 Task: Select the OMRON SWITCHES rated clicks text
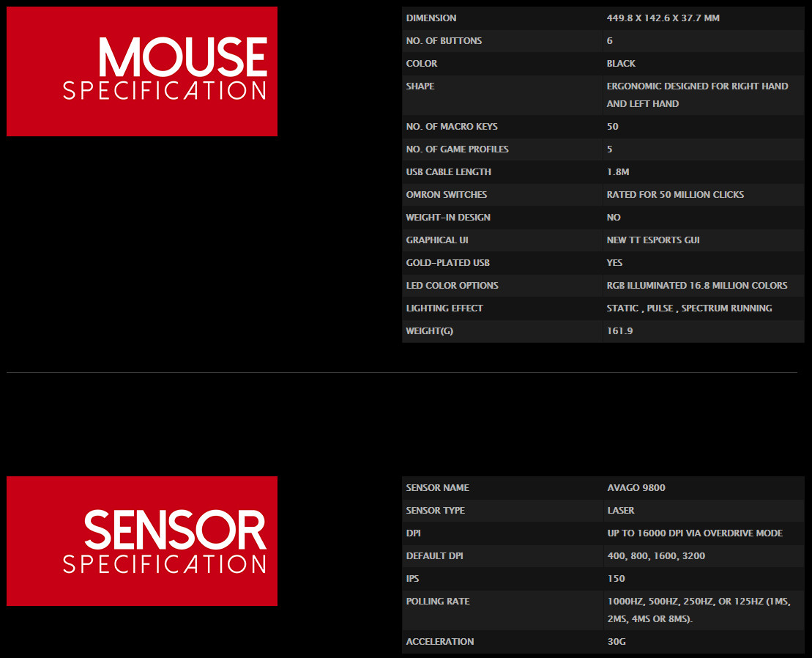click(675, 195)
